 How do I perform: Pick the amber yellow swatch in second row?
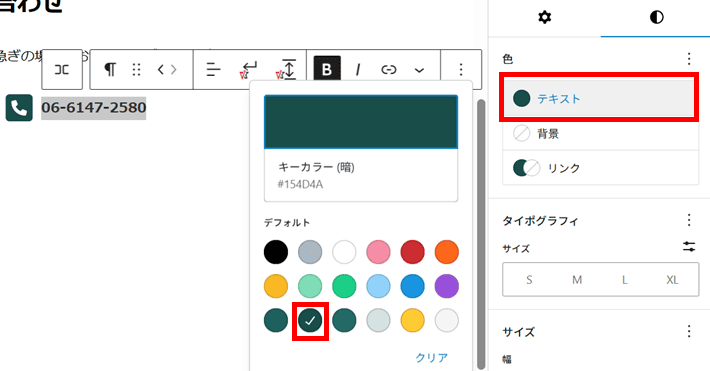[x=276, y=286]
